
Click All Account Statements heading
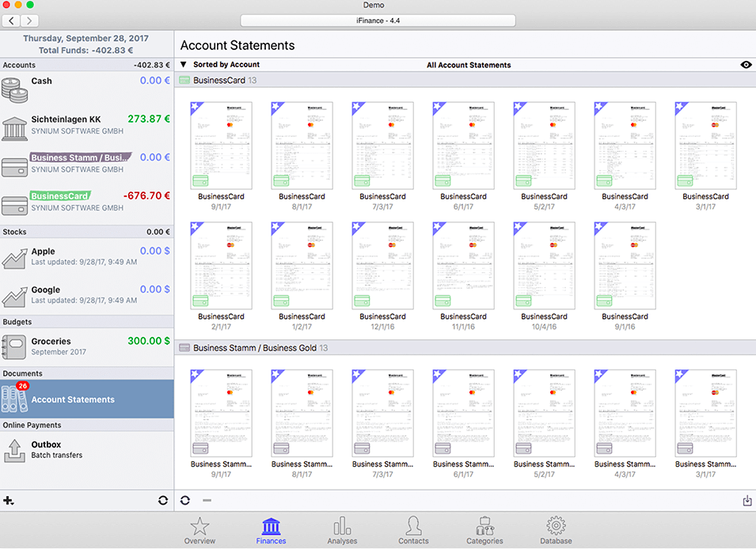pyautogui.click(x=469, y=65)
